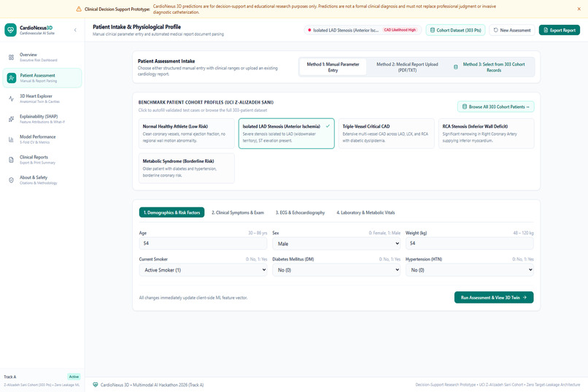
Task: Click the database icon in Cohort Dataset button
Action: pyautogui.click(x=433, y=30)
